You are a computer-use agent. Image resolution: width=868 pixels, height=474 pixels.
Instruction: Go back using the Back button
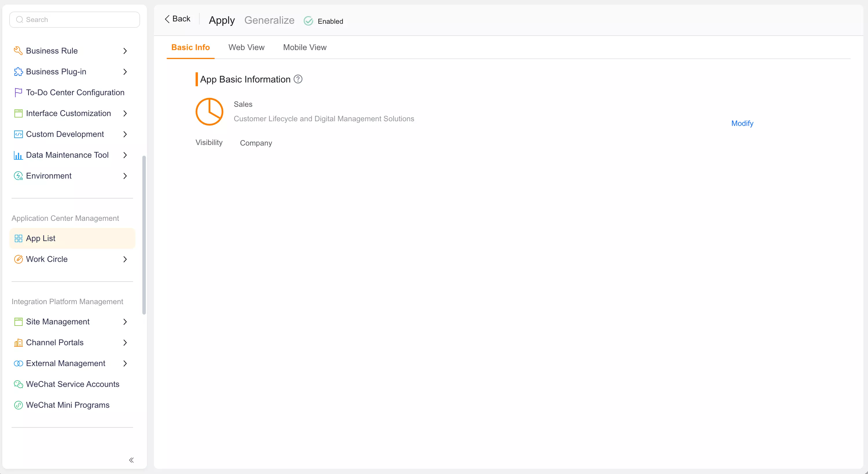click(x=177, y=19)
